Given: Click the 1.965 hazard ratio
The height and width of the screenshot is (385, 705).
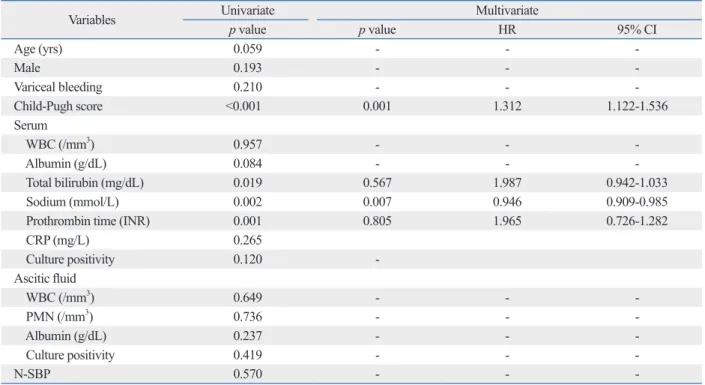Looking at the screenshot, I should [x=507, y=221].
